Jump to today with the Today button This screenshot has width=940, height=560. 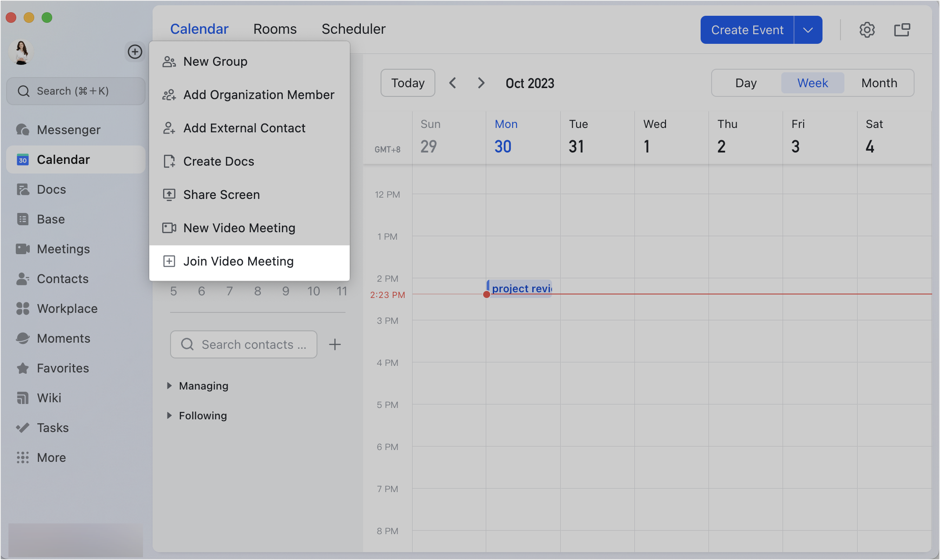pyautogui.click(x=407, y=82)
